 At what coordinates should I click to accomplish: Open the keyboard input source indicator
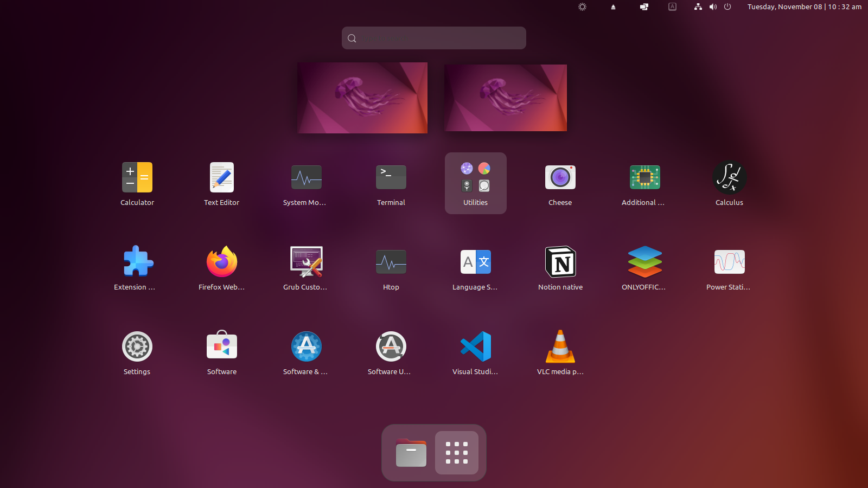[x=672, y=7]
